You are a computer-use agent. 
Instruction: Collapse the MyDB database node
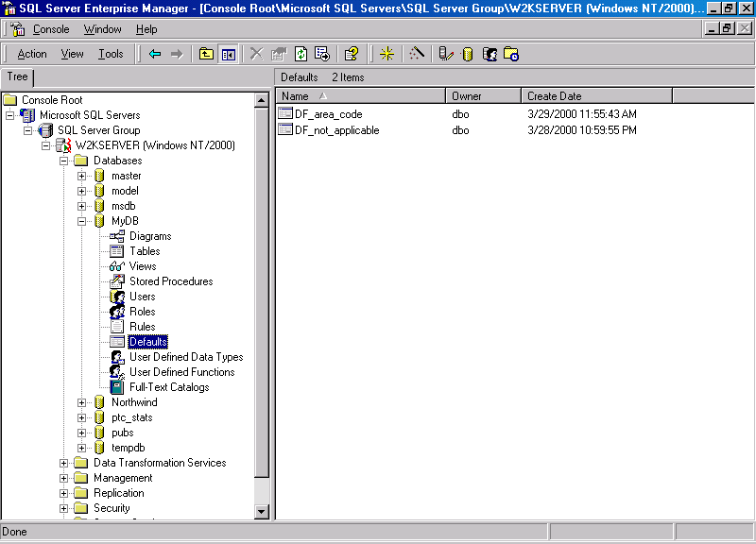click(82, 221)
